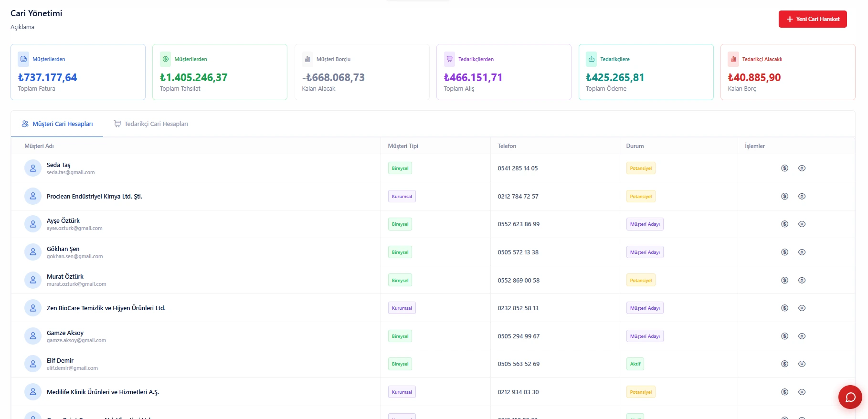The height and width of the screenshot is (419, 868).
Task: View details eye icon for Seda Taş
Action: 802,168
